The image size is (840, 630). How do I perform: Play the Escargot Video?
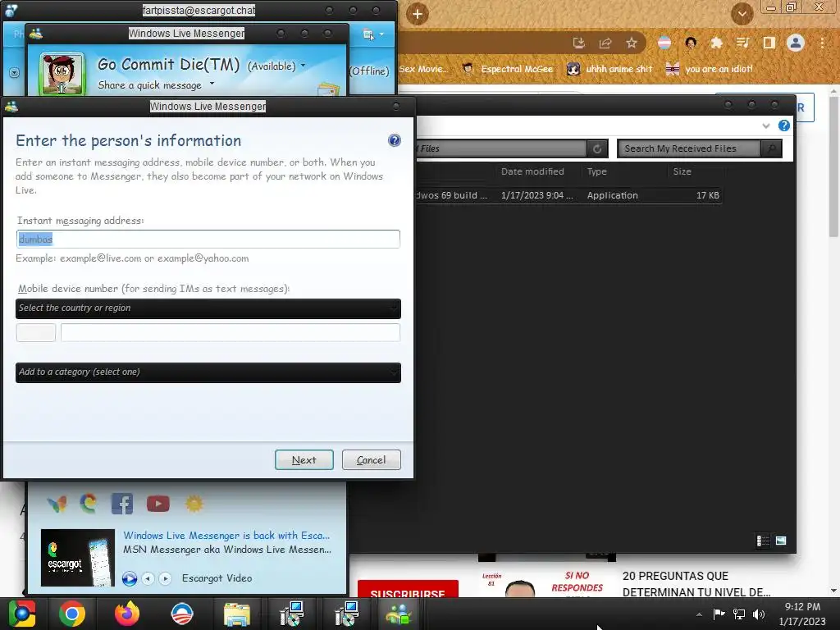click(x=129, y=578)
